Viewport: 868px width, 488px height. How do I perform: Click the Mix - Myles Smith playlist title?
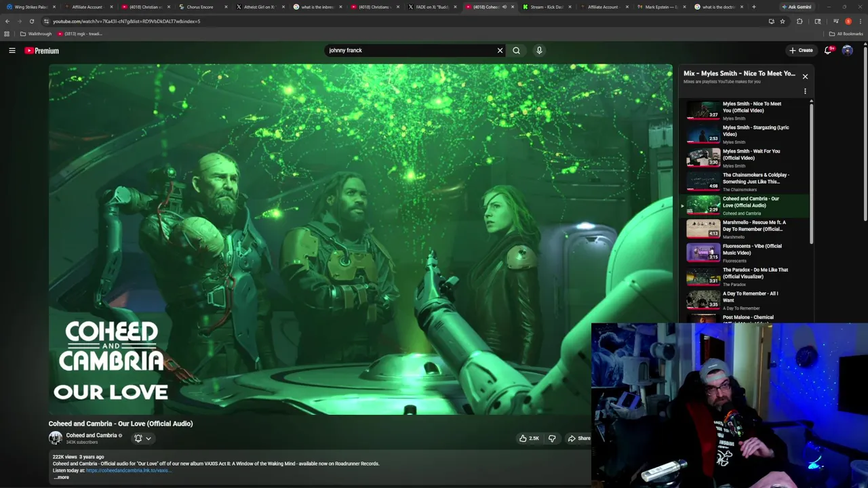click(739, 73)
